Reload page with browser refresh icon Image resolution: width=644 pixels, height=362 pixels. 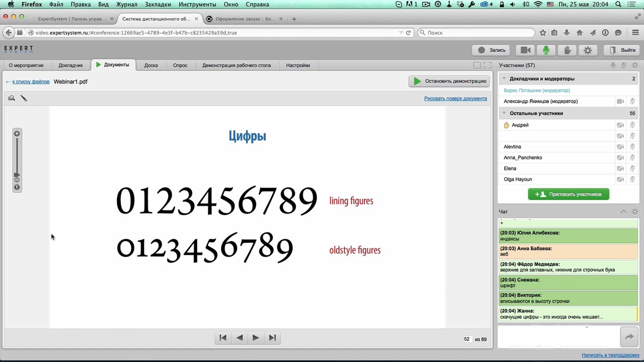(x=408, y=33)
